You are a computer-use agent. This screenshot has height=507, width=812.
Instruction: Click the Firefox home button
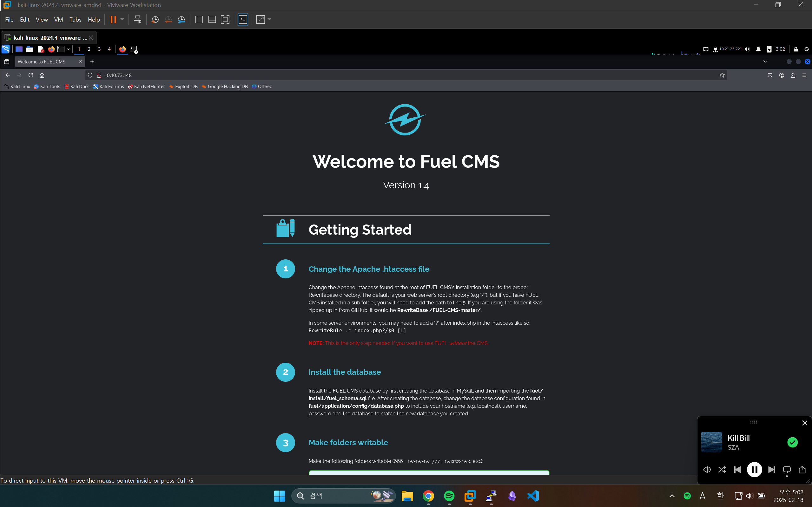[42, 75]
